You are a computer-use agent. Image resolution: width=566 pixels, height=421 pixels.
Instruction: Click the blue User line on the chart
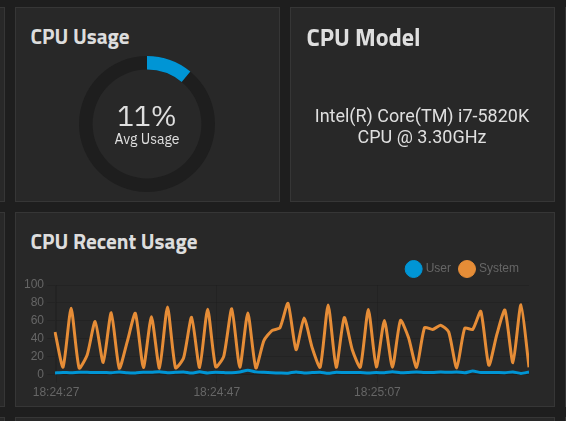click(x=292, y=372)
